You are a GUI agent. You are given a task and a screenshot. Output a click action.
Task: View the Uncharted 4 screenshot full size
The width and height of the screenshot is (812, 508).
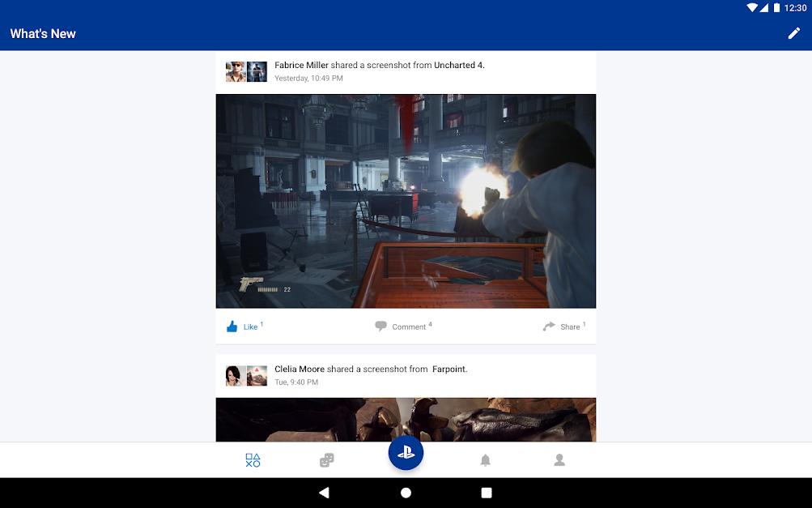point(406,200)
